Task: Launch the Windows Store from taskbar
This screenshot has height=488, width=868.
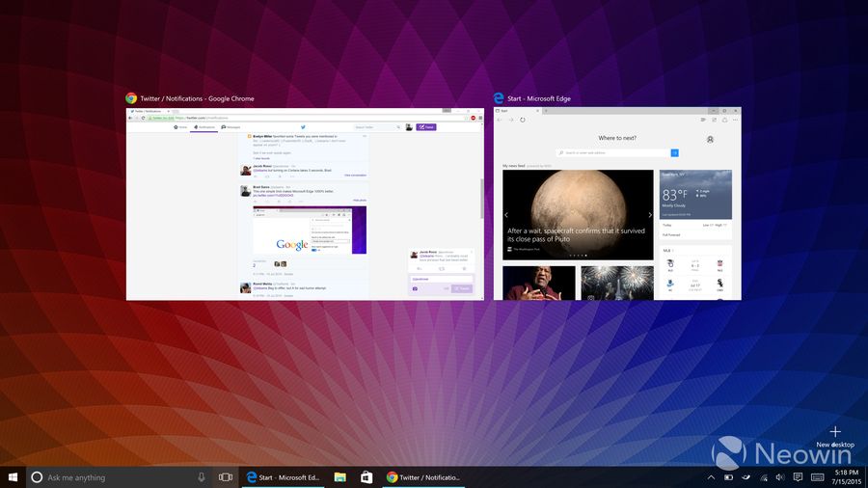Action: (366, 477)
